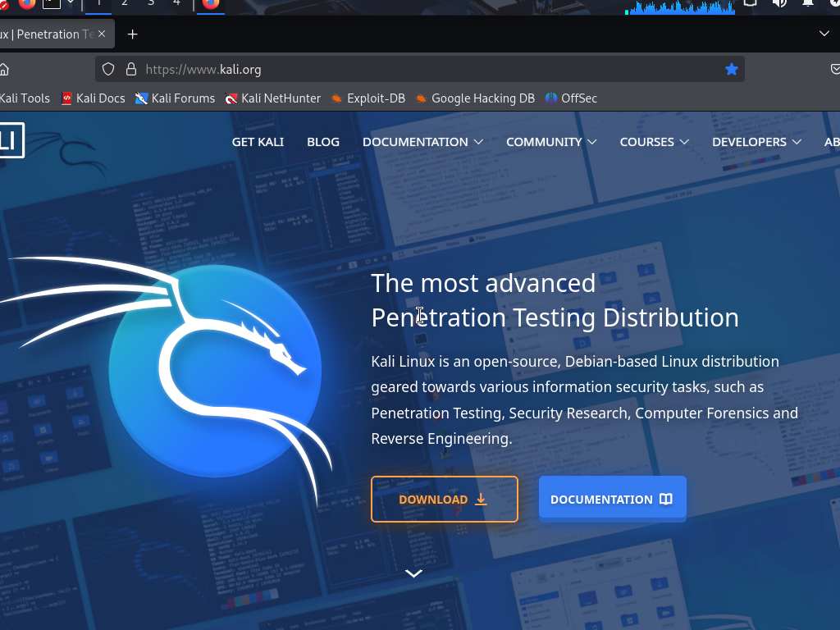Open the terminal launcher in top panel
The image size is (840, 630).
click(52, 4)
